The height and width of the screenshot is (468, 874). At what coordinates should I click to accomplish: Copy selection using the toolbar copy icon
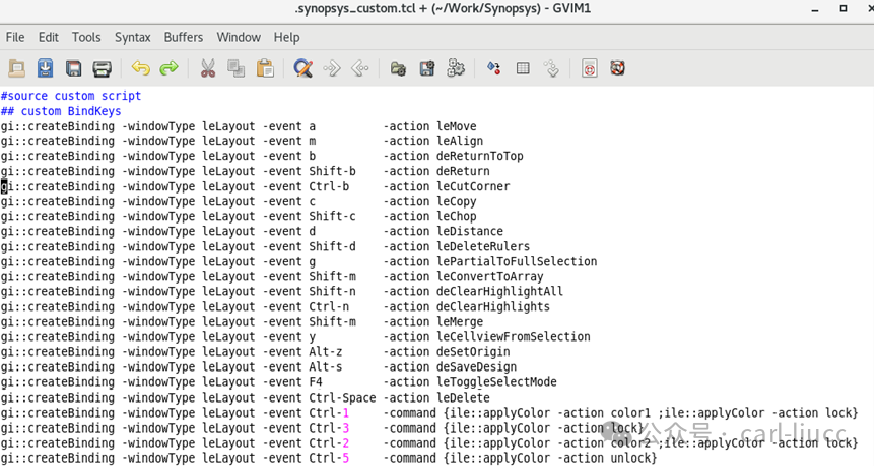236,69
